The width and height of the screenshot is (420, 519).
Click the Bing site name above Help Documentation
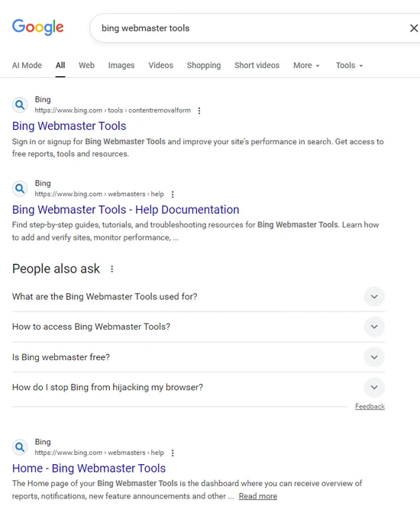coord(43,183)
